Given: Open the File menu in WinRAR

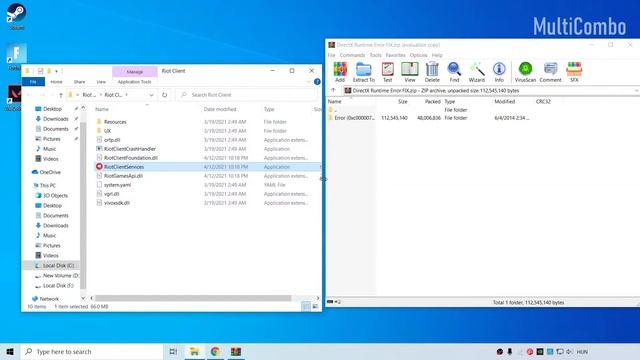Looking at the screenshot, I should click(331, 55).
